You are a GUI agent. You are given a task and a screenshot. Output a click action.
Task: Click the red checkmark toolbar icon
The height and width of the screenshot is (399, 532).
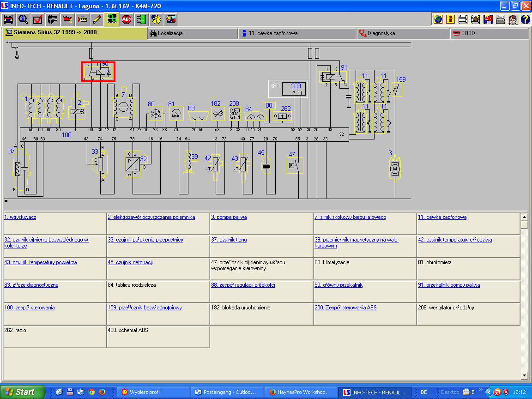(38, 19)
